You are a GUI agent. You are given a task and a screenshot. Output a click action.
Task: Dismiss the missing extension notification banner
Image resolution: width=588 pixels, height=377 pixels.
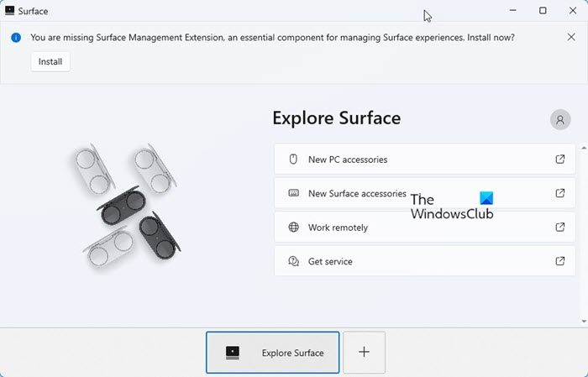571,37
